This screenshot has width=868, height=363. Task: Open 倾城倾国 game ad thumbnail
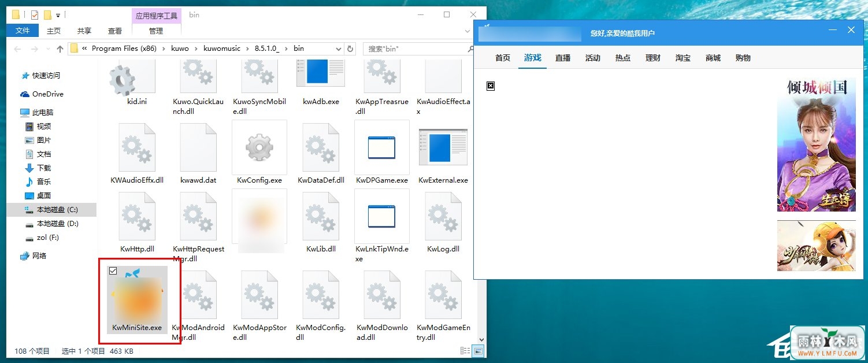tap(816, 145)
